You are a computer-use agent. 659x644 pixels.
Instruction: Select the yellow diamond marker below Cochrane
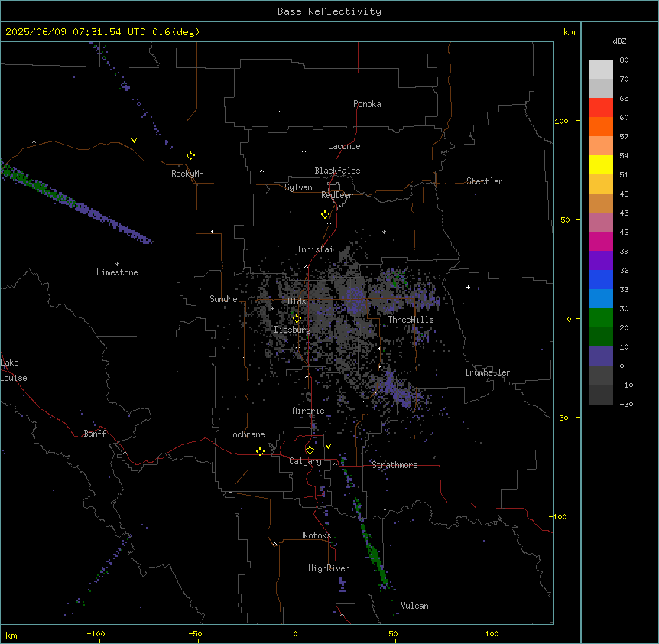[x=260, y=451]
